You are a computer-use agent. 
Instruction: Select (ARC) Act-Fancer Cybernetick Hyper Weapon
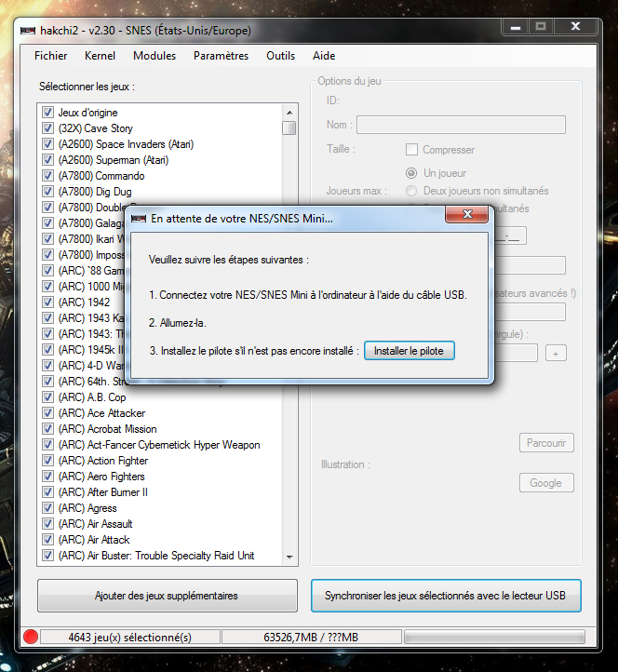tap(159, 445)
